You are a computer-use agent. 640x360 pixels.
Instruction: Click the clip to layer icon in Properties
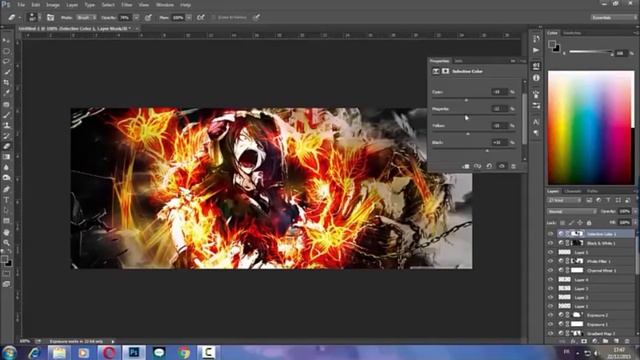pos(466,166)
